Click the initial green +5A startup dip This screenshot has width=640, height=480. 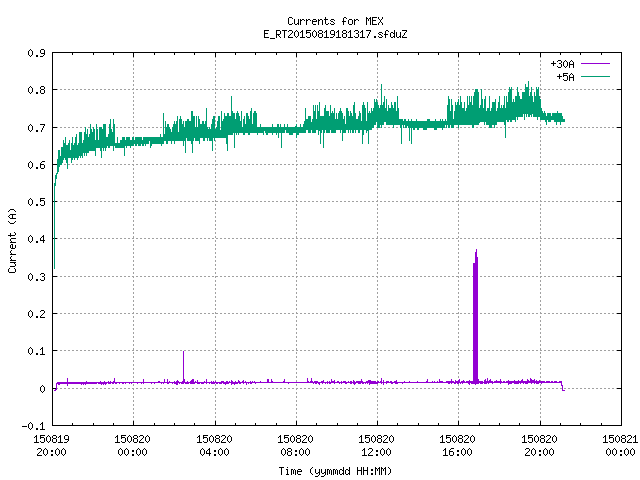point(55,224)
